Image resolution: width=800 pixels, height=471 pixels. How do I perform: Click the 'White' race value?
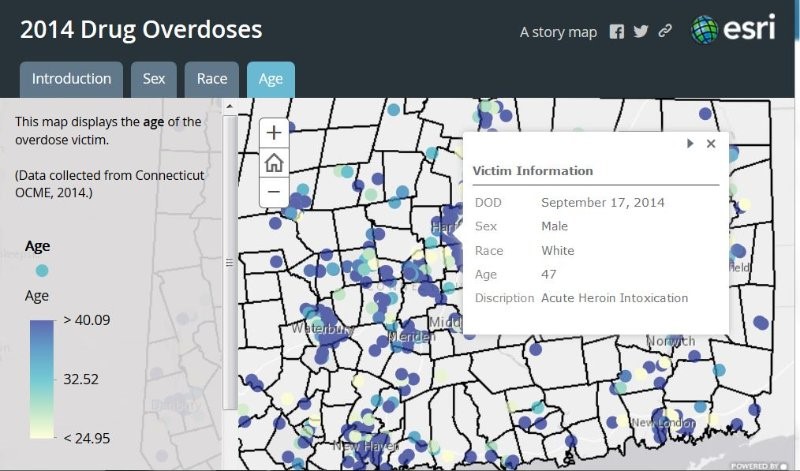[x=558, y=251]
